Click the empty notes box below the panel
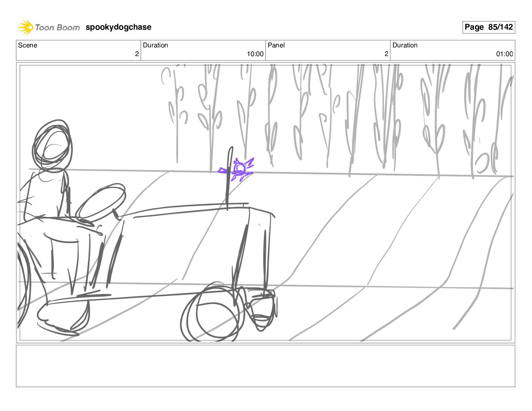The height and width of the screenshot is (411, 532). click(265, 366)
